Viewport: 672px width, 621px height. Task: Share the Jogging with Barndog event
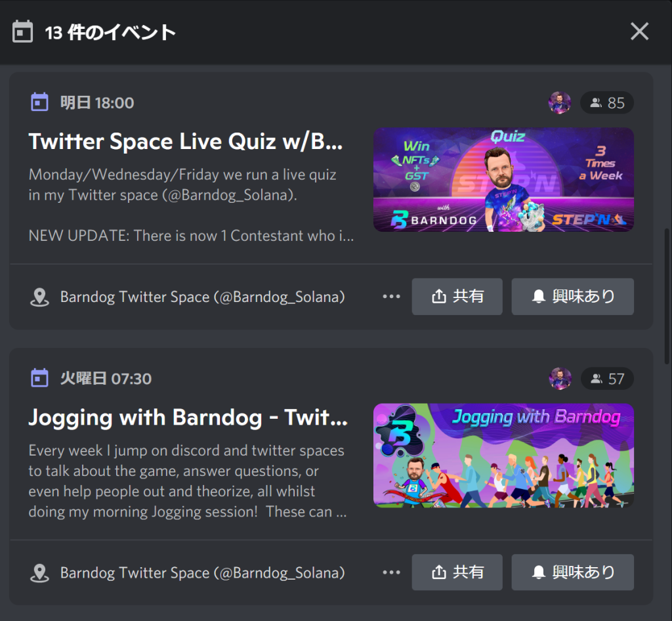[x=457, y=572]
